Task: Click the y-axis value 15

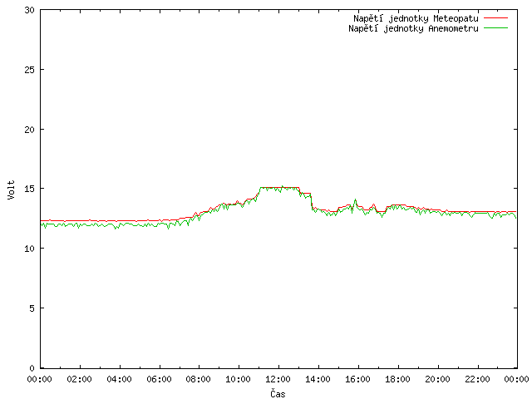Action: click(30, 189)
